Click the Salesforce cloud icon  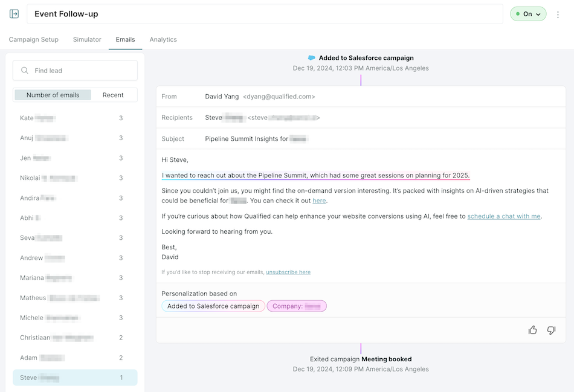click(312, 58)
